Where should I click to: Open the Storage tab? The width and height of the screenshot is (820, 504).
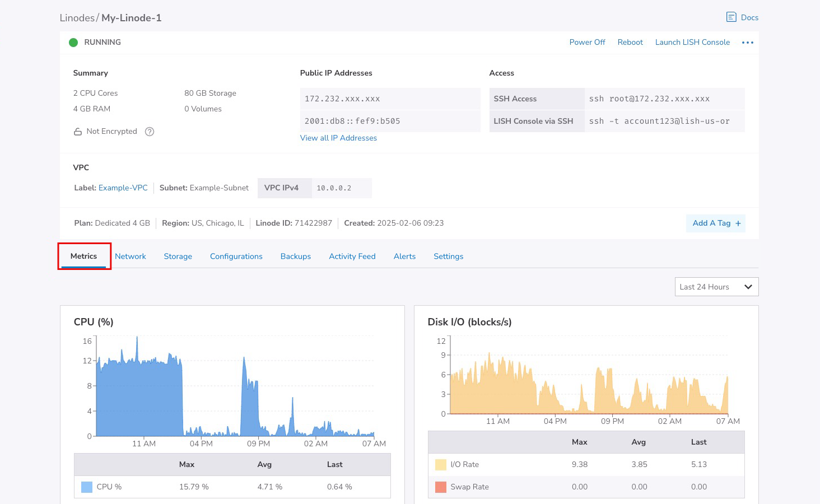click(x=178, y=256)
